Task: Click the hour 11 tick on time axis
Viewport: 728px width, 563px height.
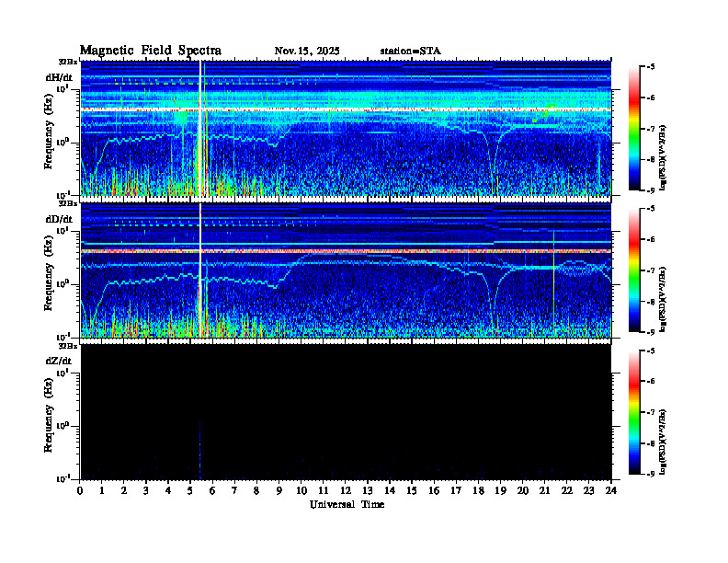Action: tap(324, 491)
